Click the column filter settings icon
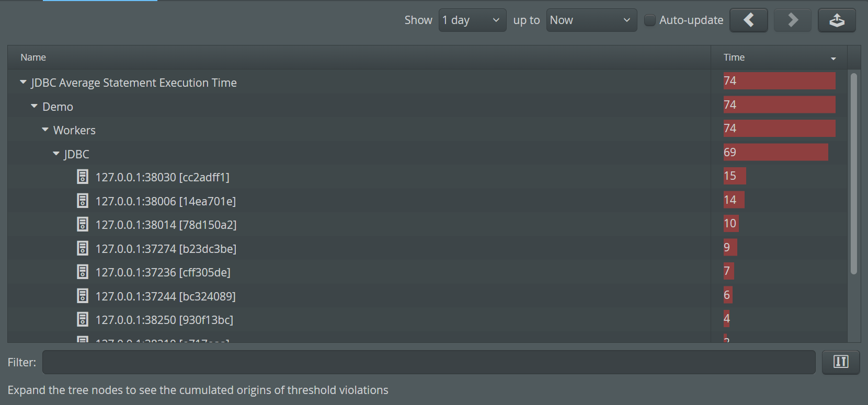 [840, 362]
